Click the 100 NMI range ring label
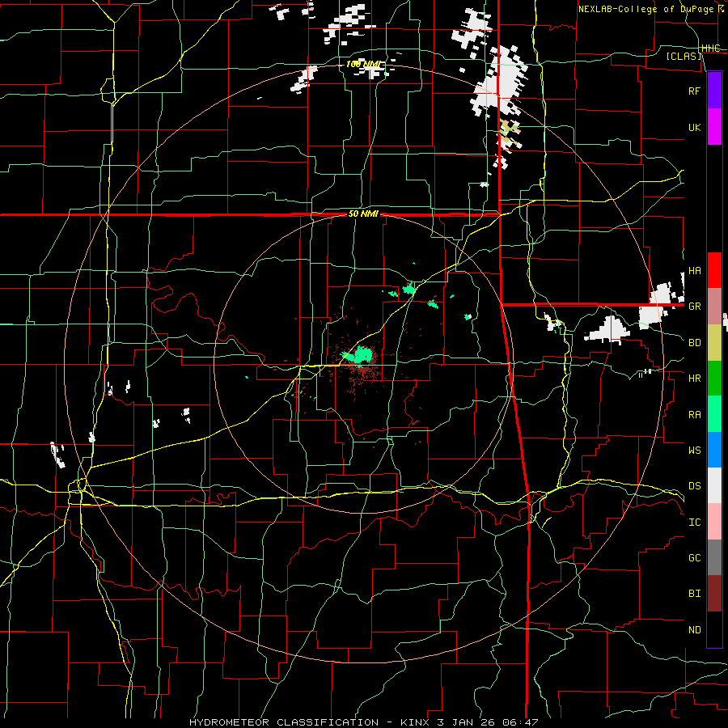This screenshot has height=728, width=728. coord(363,64)
